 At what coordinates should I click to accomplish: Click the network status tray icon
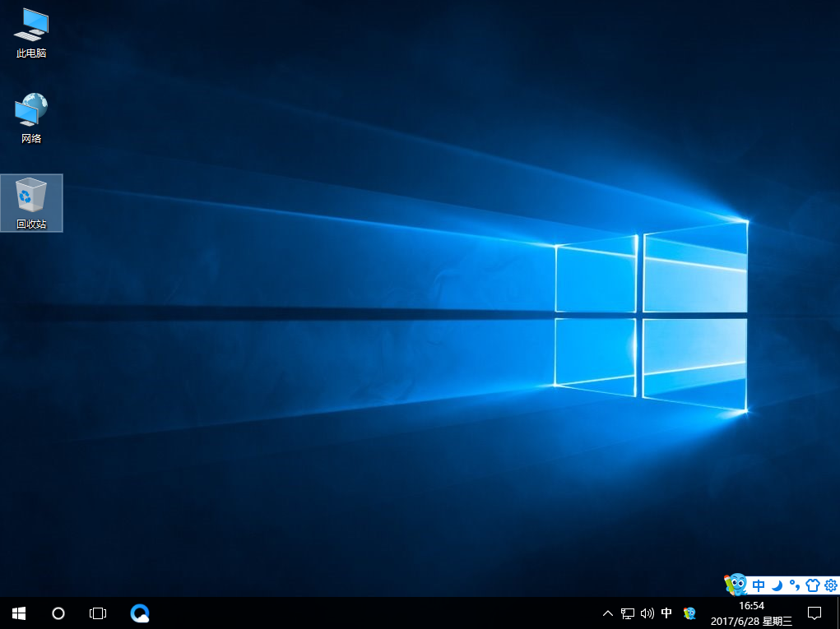click(x=628, y=613)
